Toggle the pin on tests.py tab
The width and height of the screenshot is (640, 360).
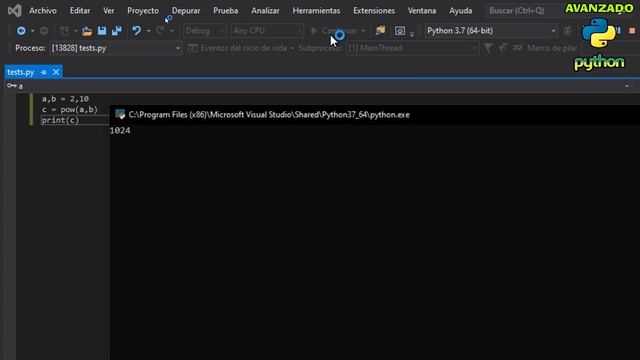pyautogui.click(x=44, y=72)
